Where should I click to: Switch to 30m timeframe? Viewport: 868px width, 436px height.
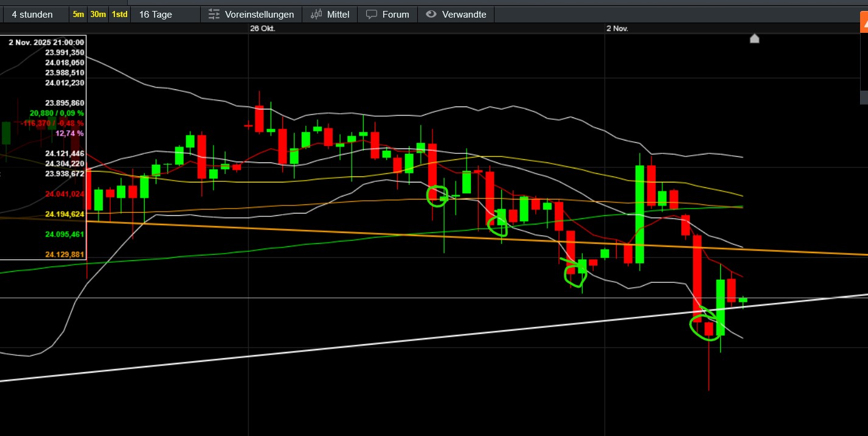click(97, 14)
